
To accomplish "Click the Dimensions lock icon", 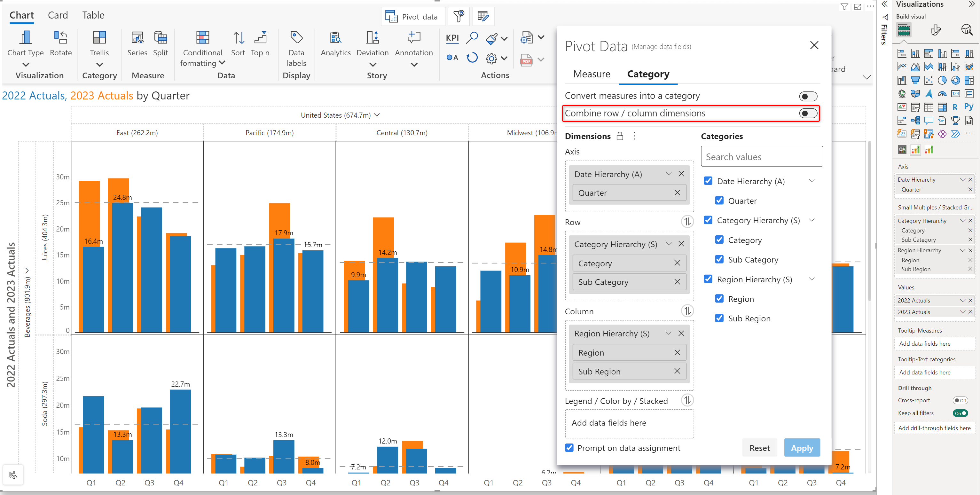I will (x=620, y=136).
